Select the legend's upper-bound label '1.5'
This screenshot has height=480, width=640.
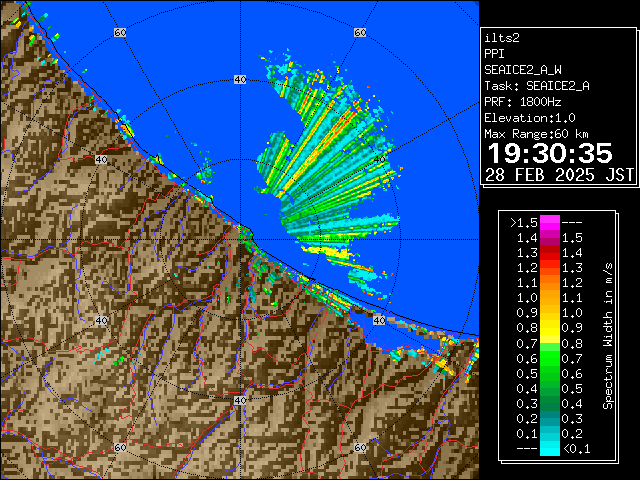click(572, 238)
